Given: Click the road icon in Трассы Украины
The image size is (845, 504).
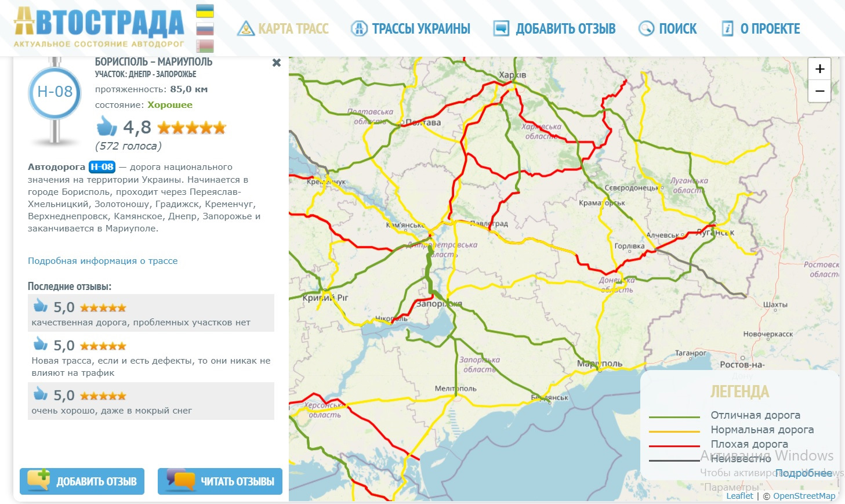Looking at the screenshot, I should pos(359,28).
